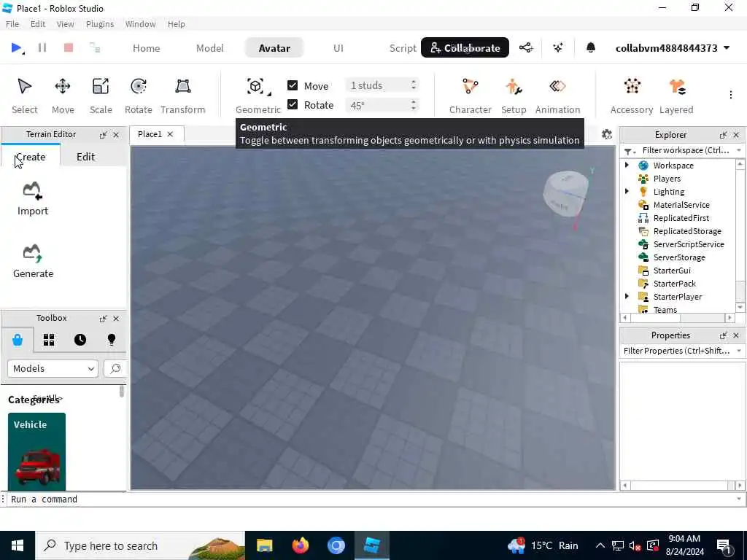747x560 pixels.
Task: Click the Run a command input
Action: tap(371, 499)
